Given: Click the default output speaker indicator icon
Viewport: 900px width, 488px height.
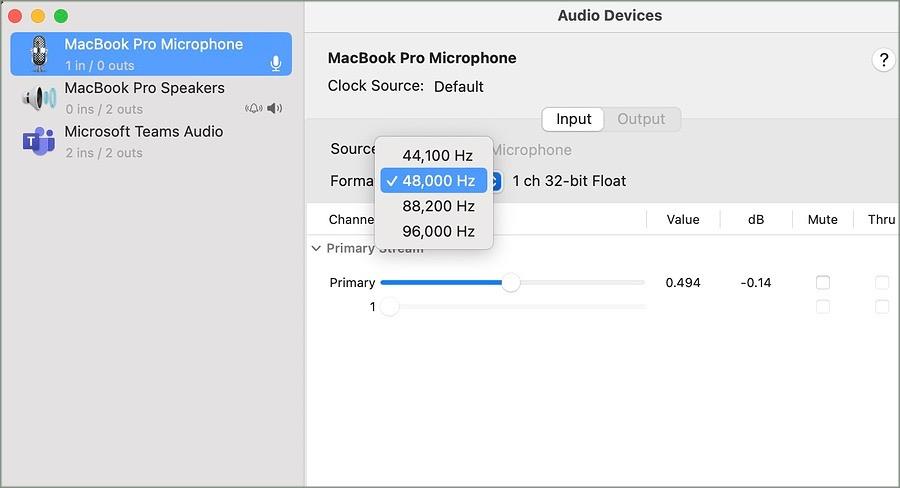Looking at the screenshot, I should (274, 108).
